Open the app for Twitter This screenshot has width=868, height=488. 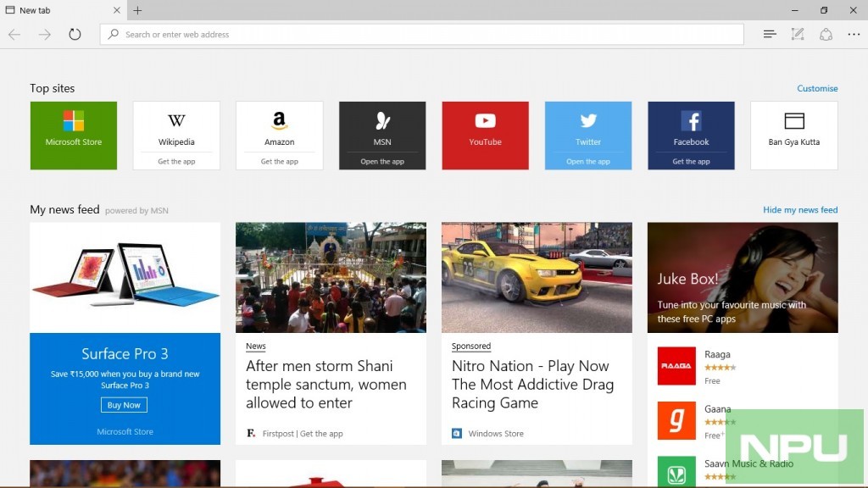[x=588, y=162]
